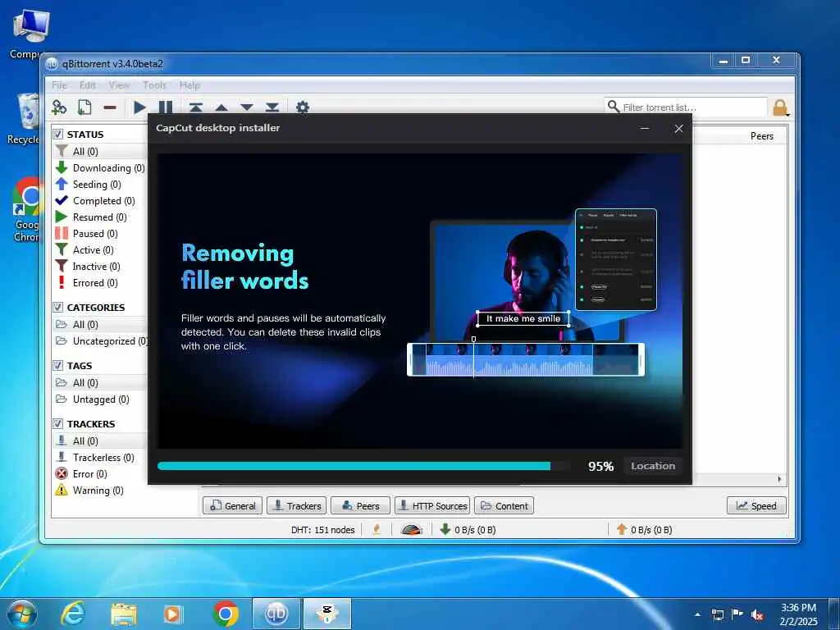
Task: Show hidden tray icons arrow
Action: pos(697,614)
